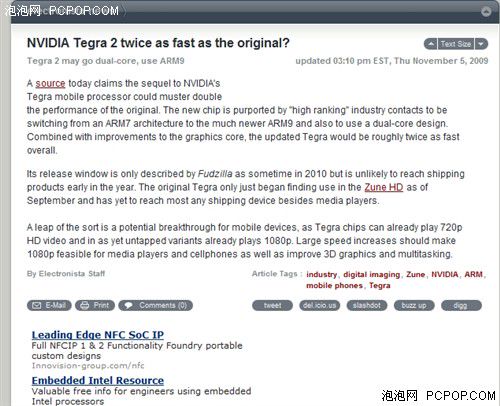This screenshot has height=406, width=500.
Task: Close the article panel with round button
Action: tap(486, 12)
